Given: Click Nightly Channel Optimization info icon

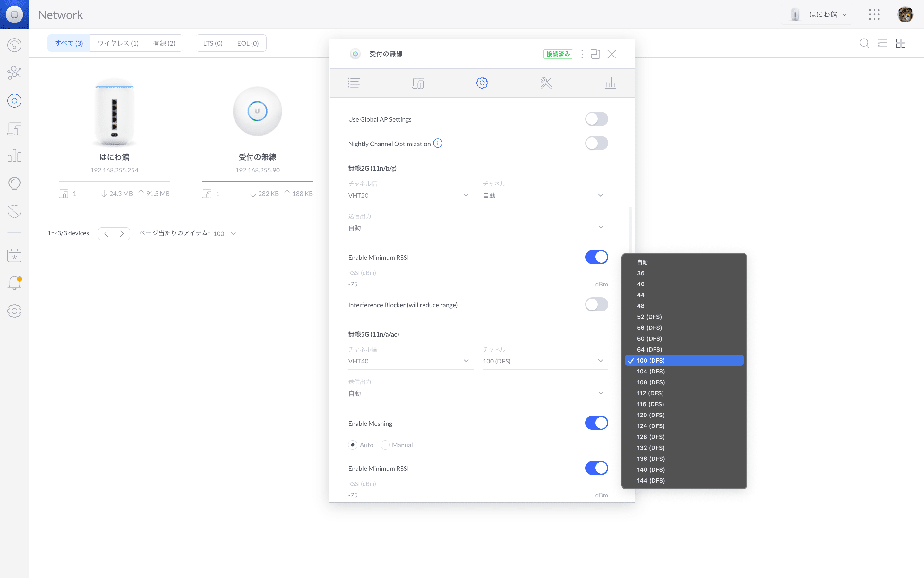Looking at the screenshot, I should pyautogui.click(x=438, y=143).
